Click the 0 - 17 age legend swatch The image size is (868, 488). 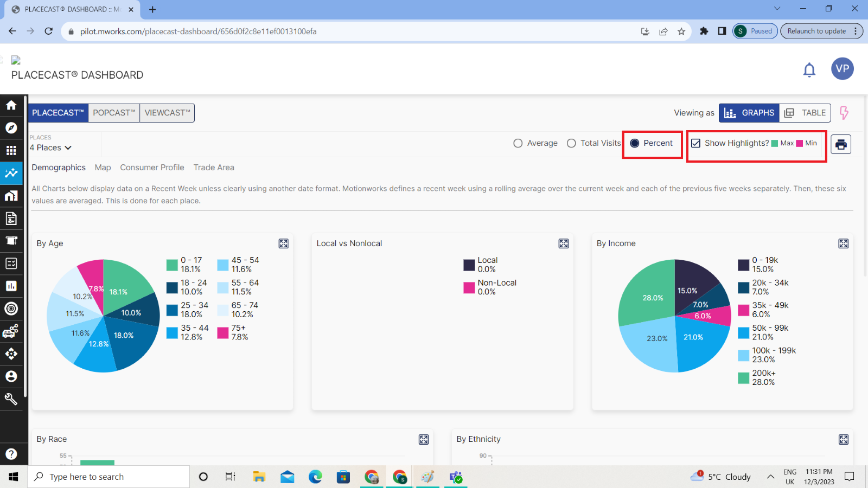tap(172, 265)
